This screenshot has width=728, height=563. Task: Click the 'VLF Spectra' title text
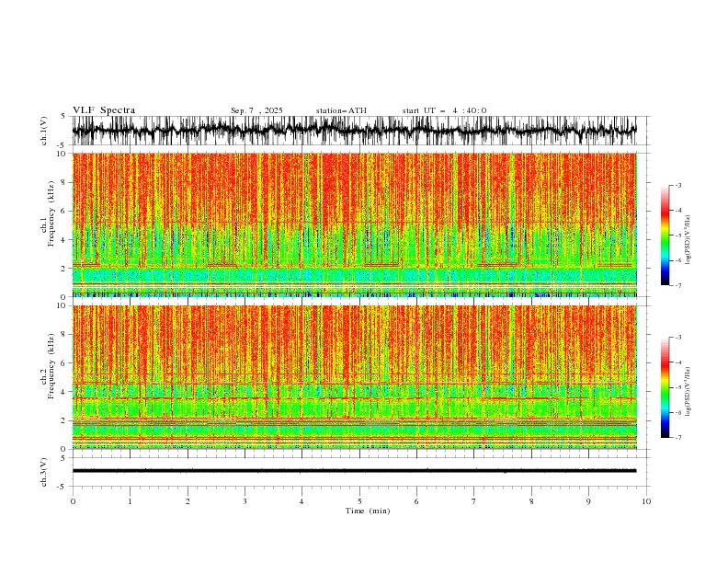104,110
